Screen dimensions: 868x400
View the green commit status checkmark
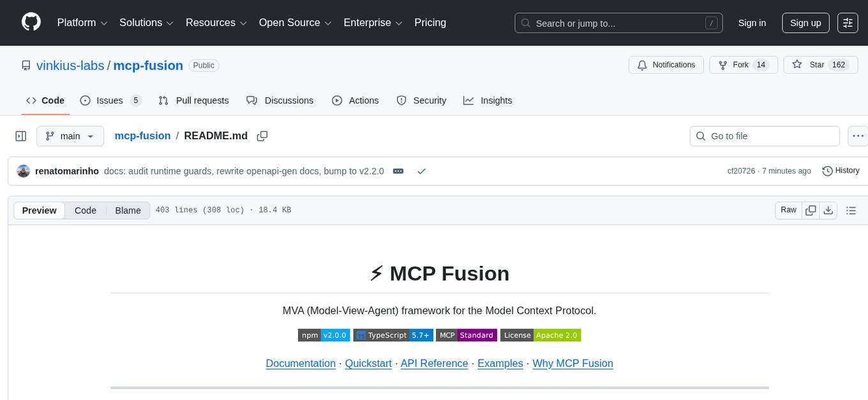click(421, 171)
